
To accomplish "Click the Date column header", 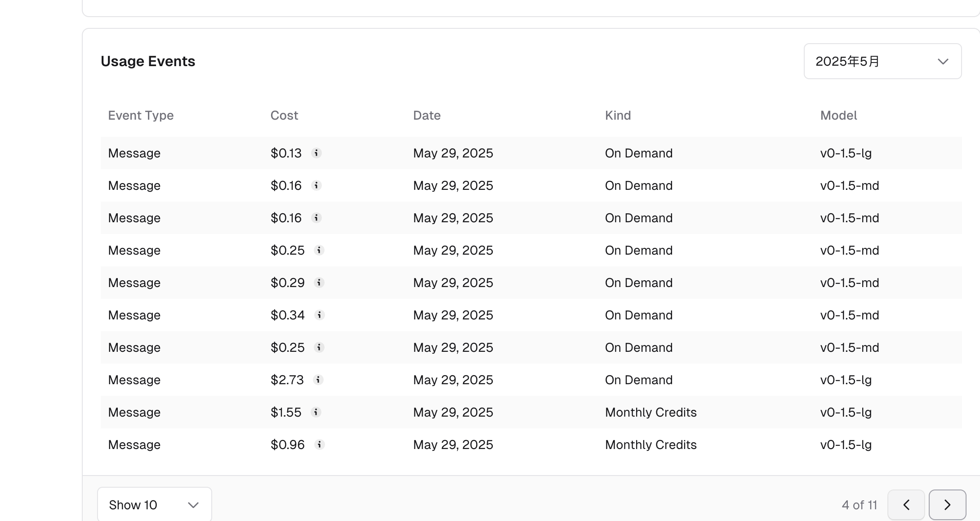I will (427, 116).
